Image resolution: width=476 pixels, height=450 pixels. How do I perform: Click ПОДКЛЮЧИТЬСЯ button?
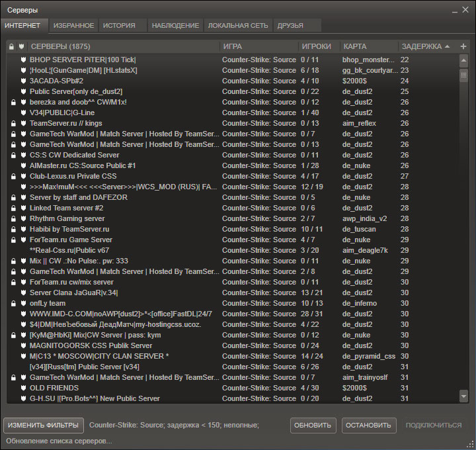click(434, 426)
